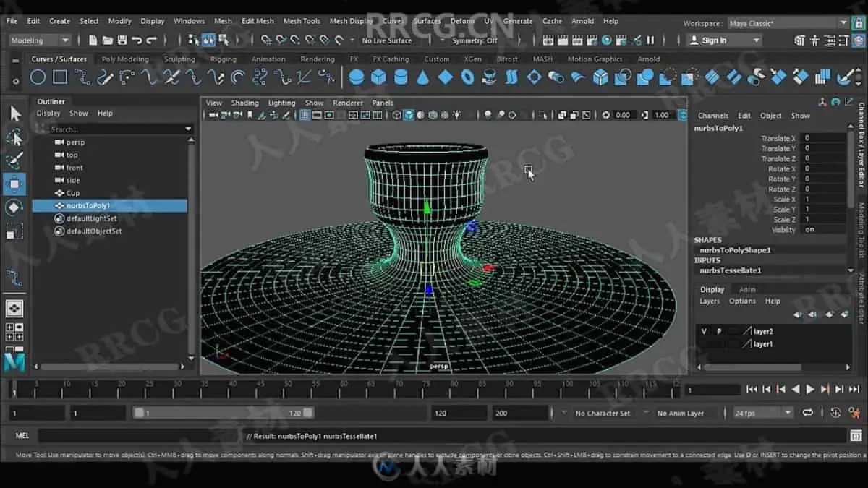Open the Modeling menu set dropdown
This screenshot has width=868, height=488.
point(40,40)
